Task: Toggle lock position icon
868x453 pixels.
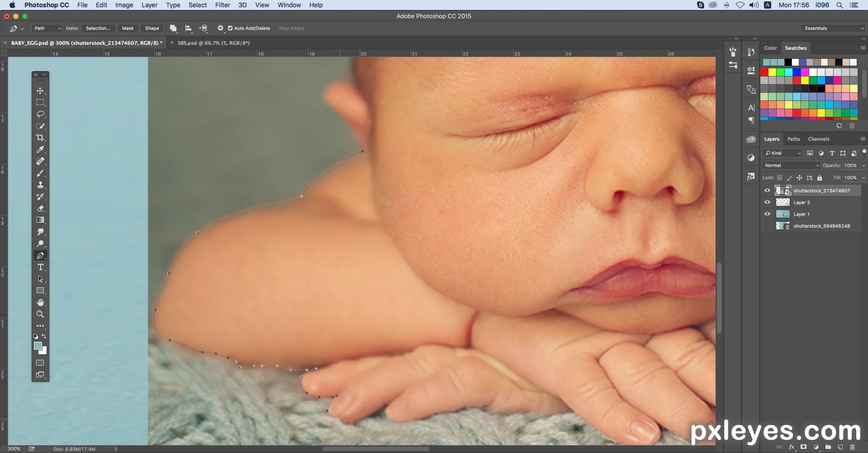Action: click(799, 178)
